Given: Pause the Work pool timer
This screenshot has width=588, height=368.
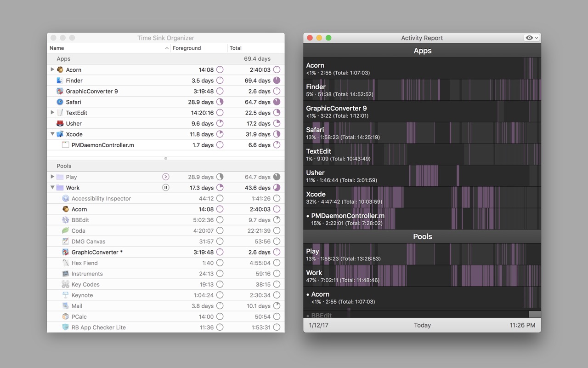Looking at the screenshot, I should [166, 188].
